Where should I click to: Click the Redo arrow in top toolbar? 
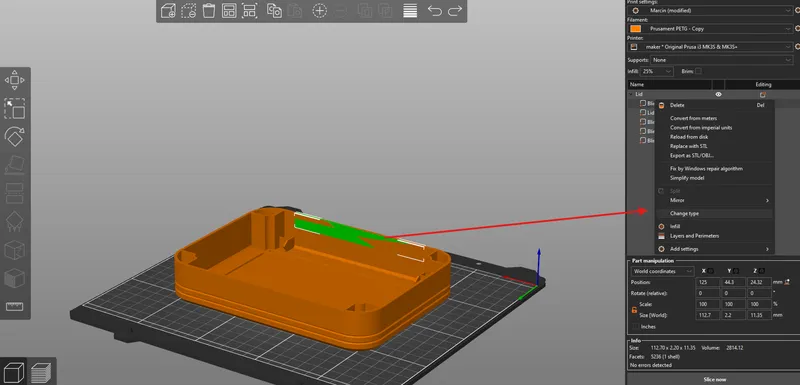[x=455, y=11]
